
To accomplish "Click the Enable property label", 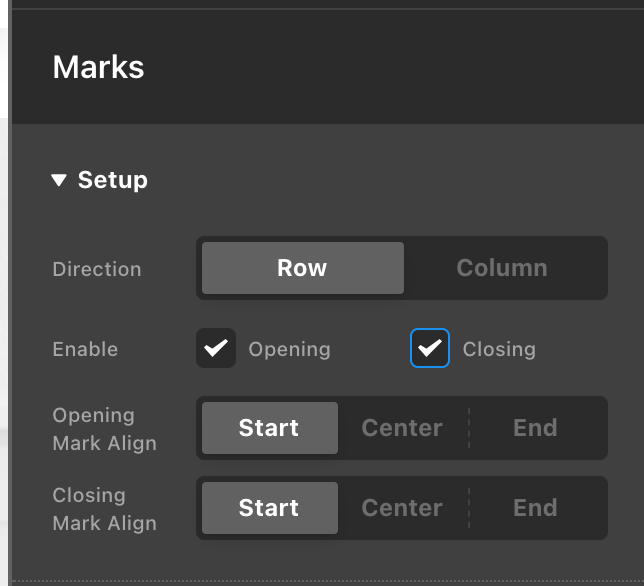I will point(85,349).
